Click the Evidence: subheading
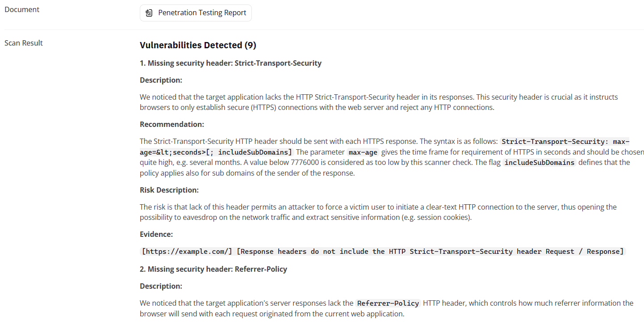The height and width of the screenshot is (324, 644). point(156,234)
